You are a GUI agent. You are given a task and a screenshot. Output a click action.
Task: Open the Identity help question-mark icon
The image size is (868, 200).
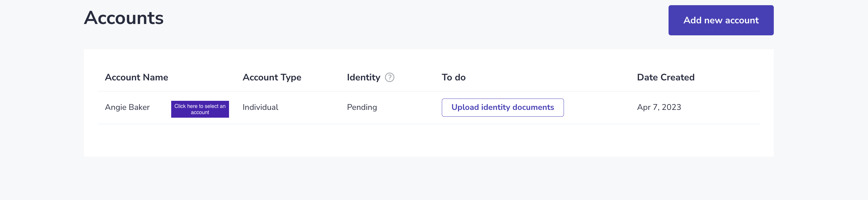click(x=389, y=77)
